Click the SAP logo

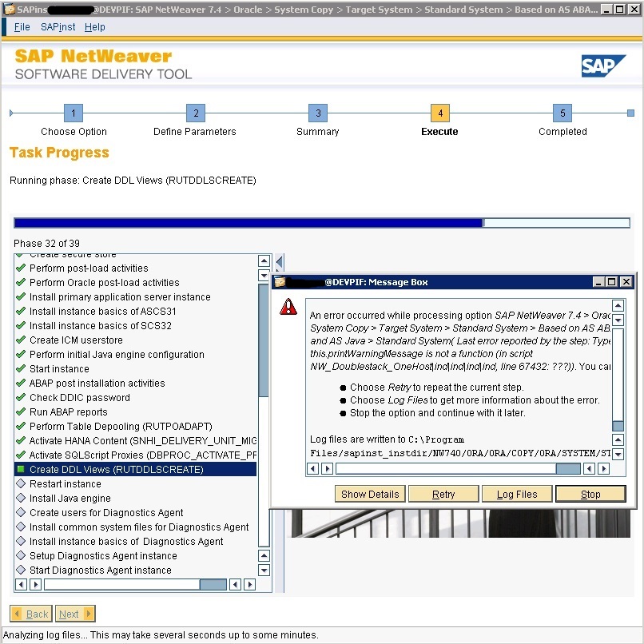(603, 66)
